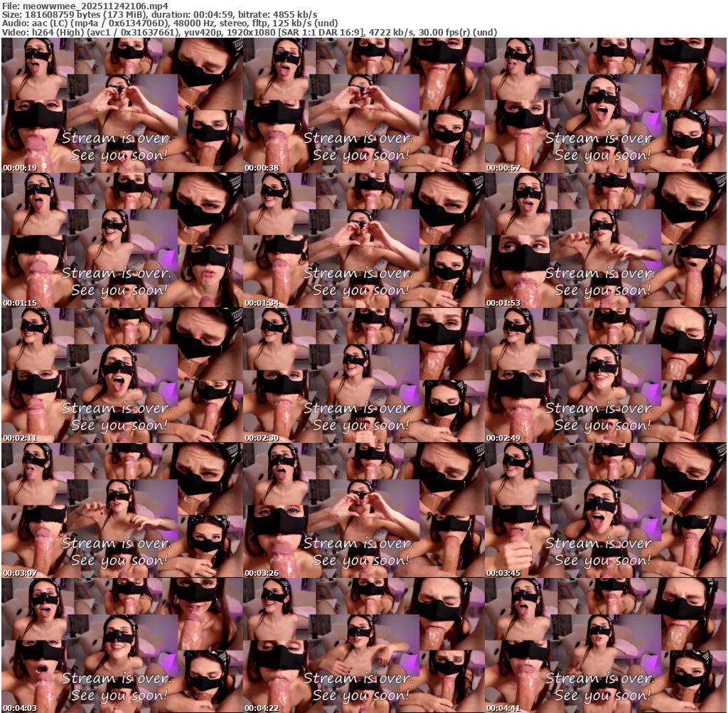Select the frame timestamped 00:02:30
This screenshot has height=713, width=728.
[363, 375]
